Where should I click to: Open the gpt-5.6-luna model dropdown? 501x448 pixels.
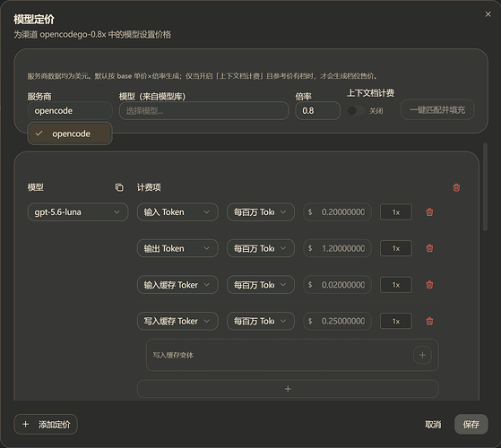pyautogui.click(x=78, y=212)
